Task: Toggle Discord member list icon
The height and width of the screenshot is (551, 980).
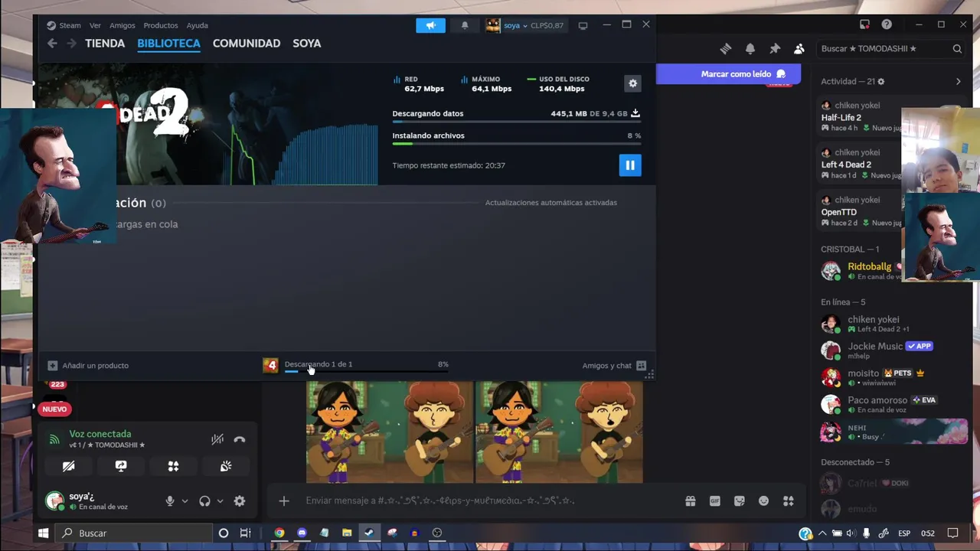Action: click(799, 49)
